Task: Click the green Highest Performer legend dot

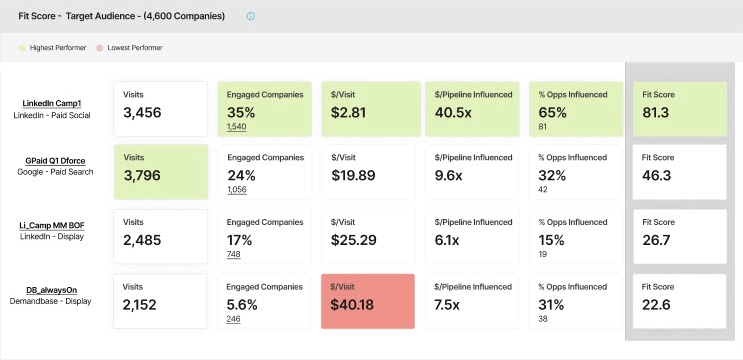Action: pos(22,48)
